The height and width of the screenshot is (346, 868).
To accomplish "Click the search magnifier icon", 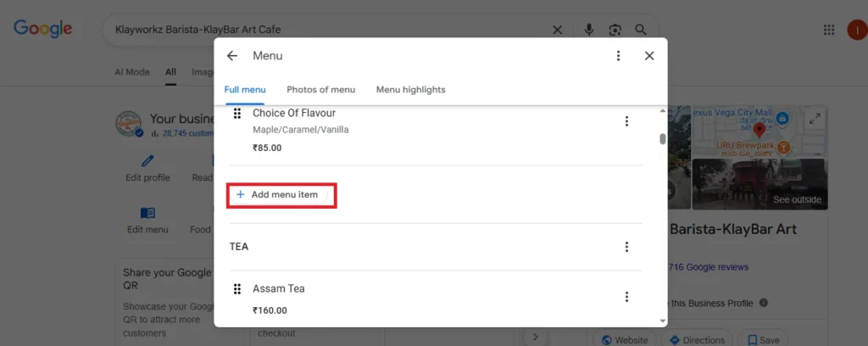I will tap(641, 30).
